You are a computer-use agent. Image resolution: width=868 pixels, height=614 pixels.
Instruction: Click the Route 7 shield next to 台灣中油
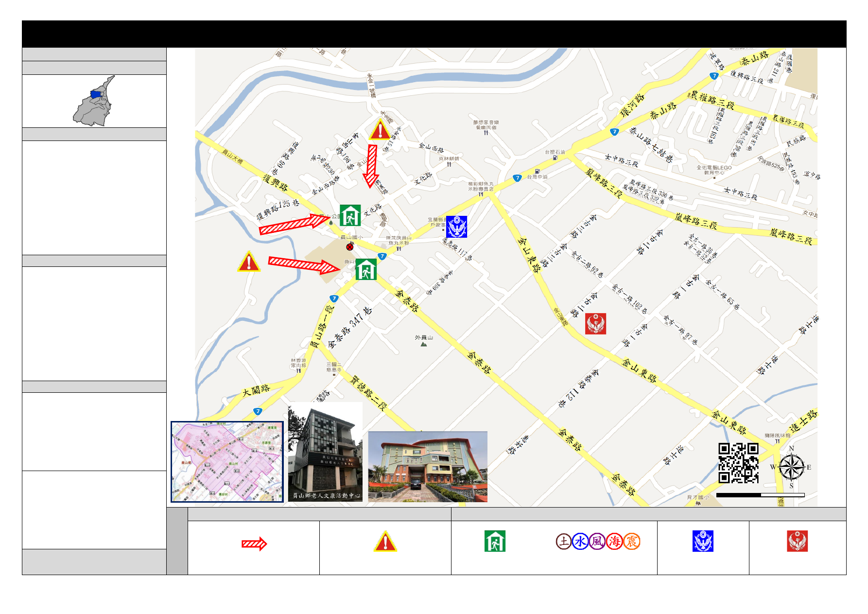pos(518,178)
